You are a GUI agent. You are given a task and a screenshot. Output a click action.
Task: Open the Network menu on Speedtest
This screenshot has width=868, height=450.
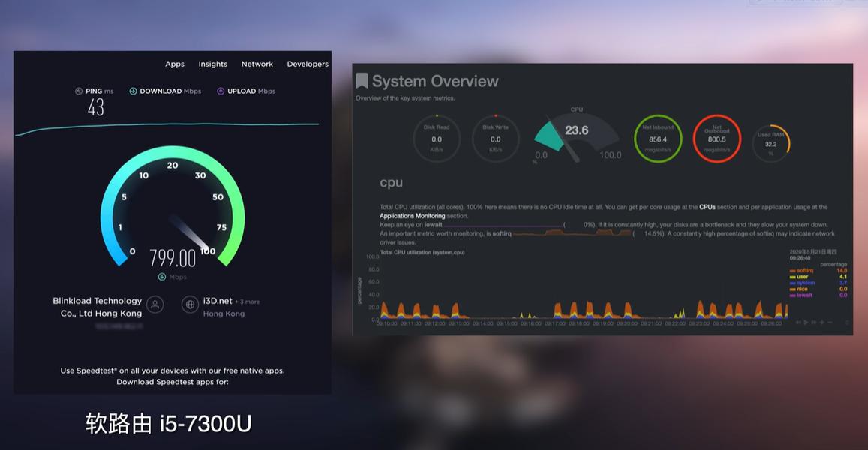coord(257,64)
